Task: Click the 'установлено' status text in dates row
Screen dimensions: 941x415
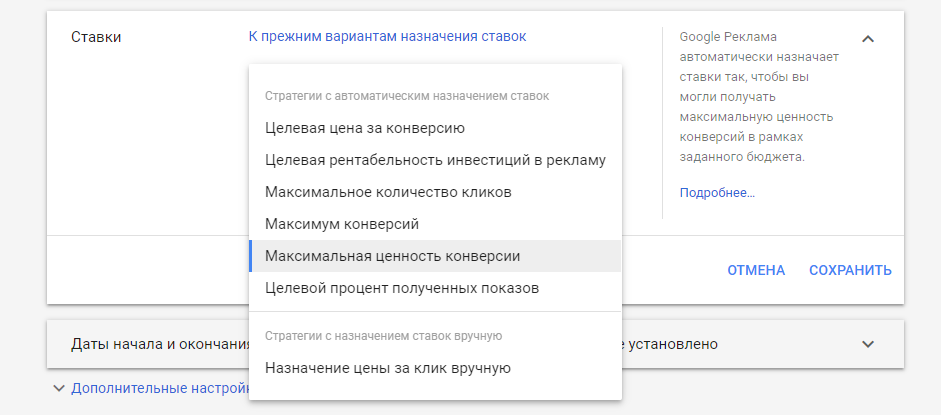Action: coord(673,344)
